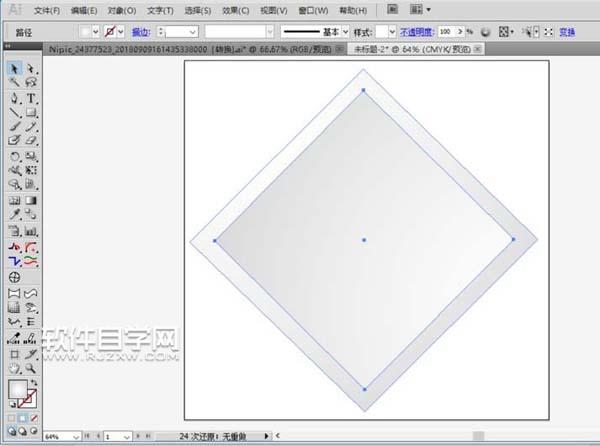Select the Eyedropper tool
This screenshot has height=446, width=600.
coord(14,214)
